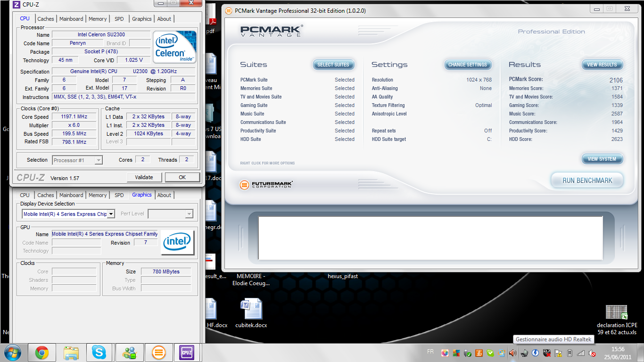Switch to Caches tab in upper CPU-Z window

pos(46,19)
